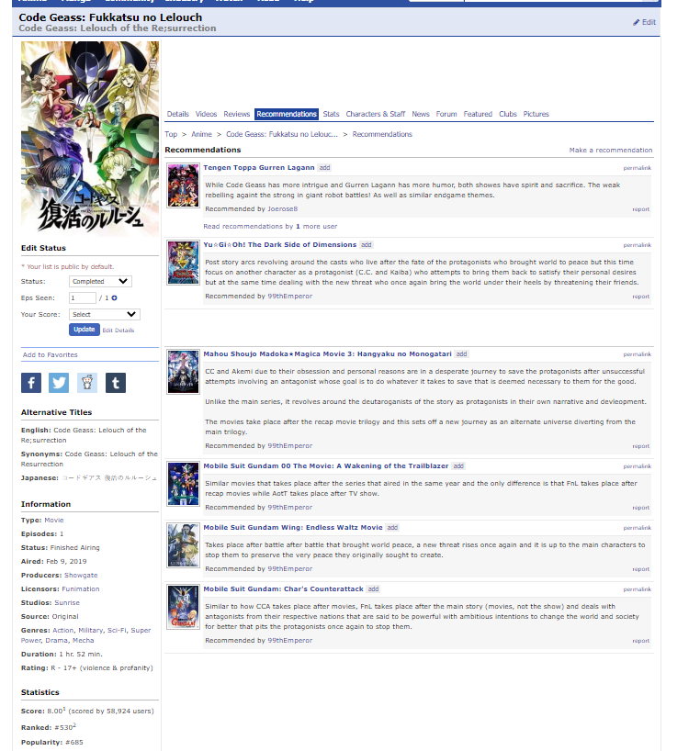Screen dimensions: 700x751
Task: Click Add to Favorites
Action: pyautogui.click(x=50, y=354)
